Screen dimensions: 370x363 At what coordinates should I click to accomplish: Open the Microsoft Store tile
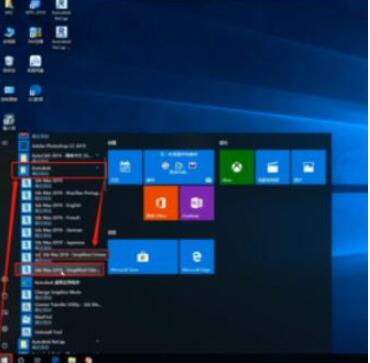tap(143, 257)
